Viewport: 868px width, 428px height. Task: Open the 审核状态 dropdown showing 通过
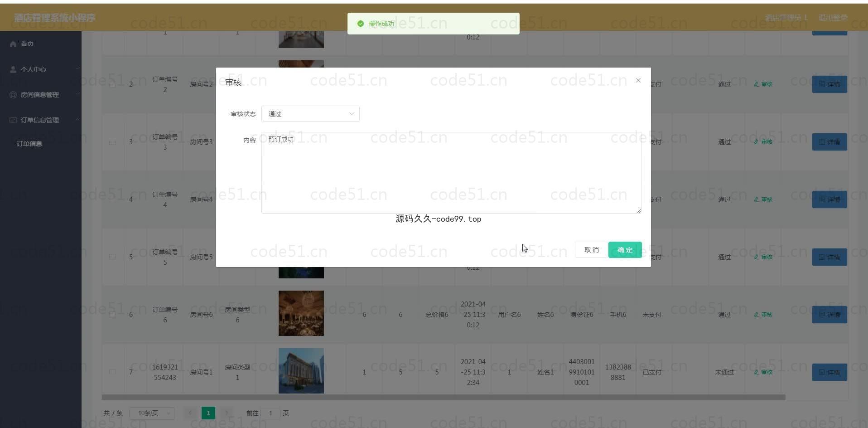[x=310, y=114]
